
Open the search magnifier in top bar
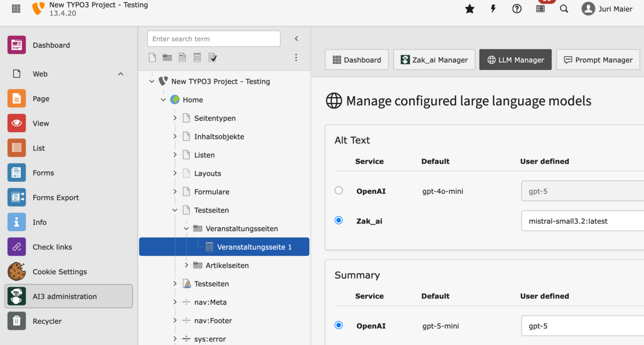pos(564,9)
